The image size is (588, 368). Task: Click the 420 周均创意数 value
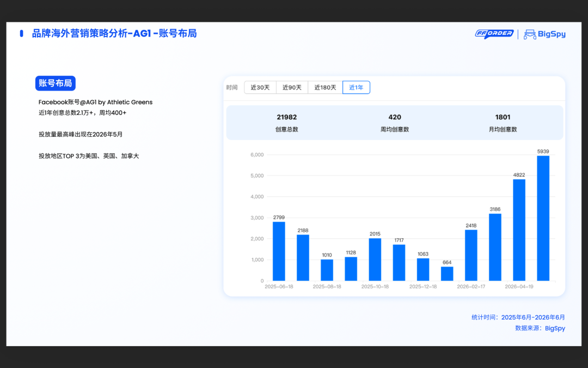pos(395,117)
